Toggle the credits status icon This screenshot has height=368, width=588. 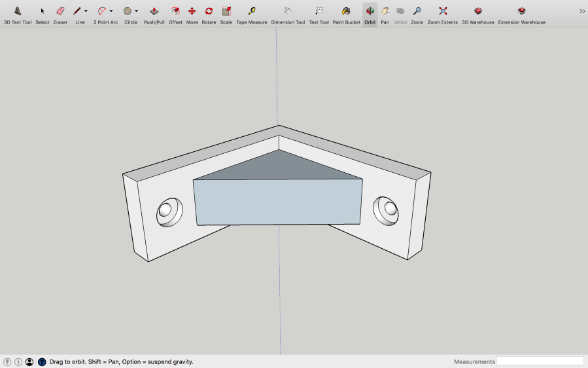pos(18,361)
